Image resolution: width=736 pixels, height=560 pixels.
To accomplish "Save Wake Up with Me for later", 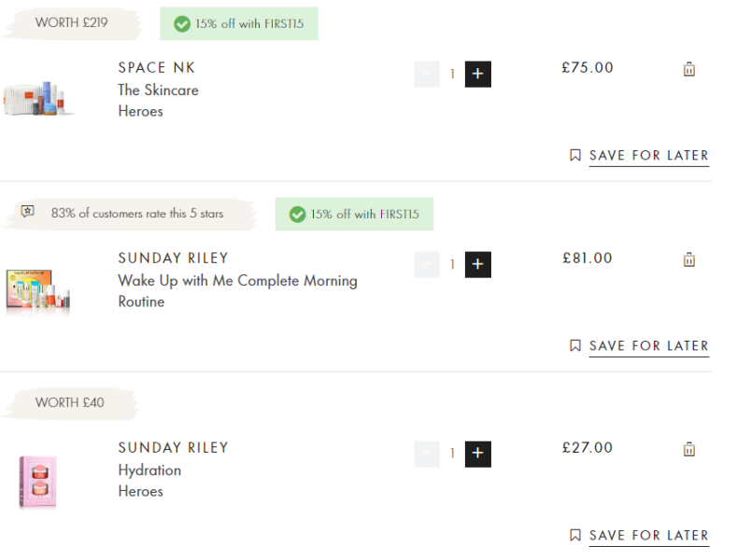I will [x=648, y=345].
